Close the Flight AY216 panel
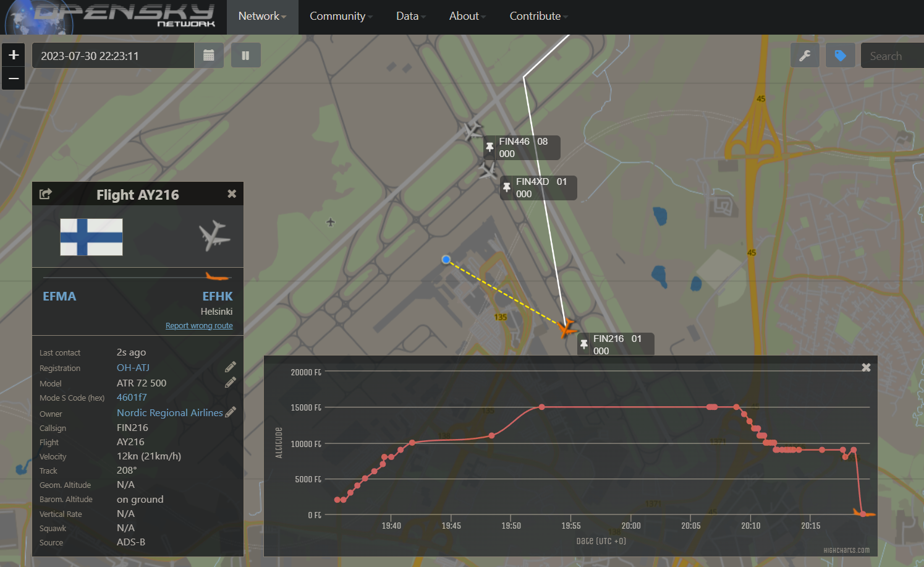 coord(232,194)
